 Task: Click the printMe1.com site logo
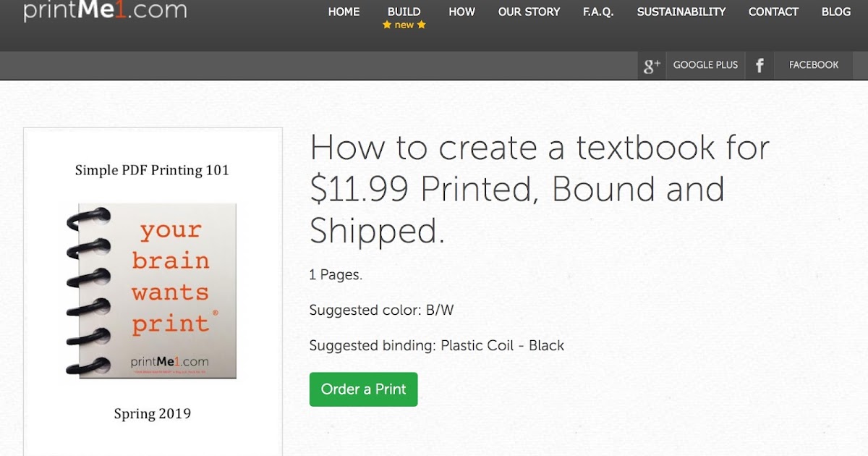[x=105, y=11]
